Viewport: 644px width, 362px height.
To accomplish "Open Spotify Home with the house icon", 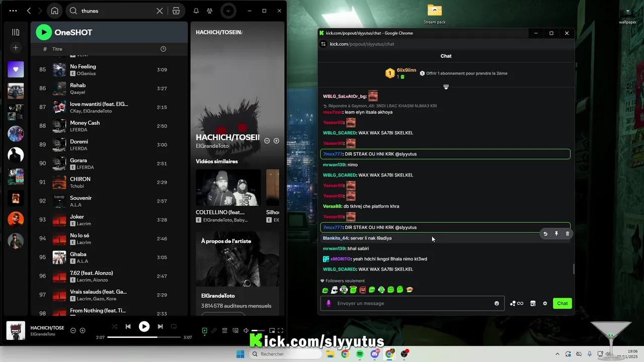I will pos(54,11).
